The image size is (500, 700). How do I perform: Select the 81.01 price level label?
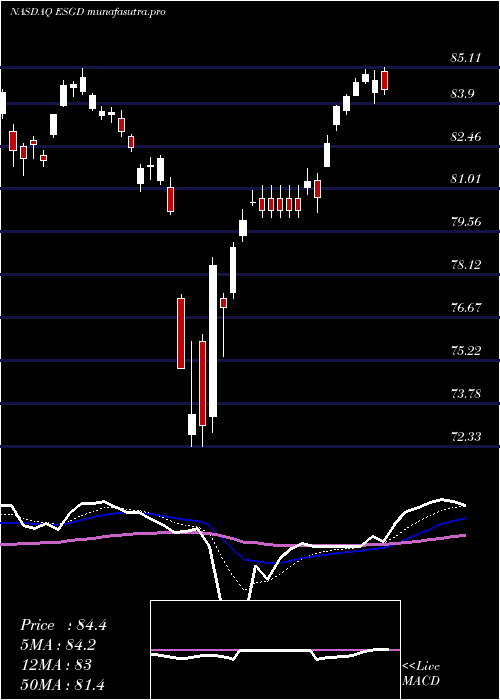click(466, 179)
